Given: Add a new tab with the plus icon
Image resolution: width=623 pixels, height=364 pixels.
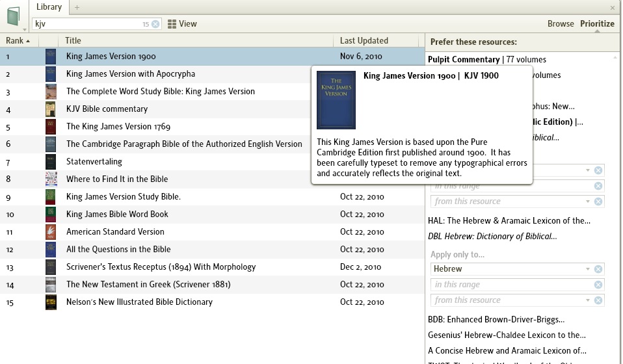Looking at the screenshot, I should [77, 7].
